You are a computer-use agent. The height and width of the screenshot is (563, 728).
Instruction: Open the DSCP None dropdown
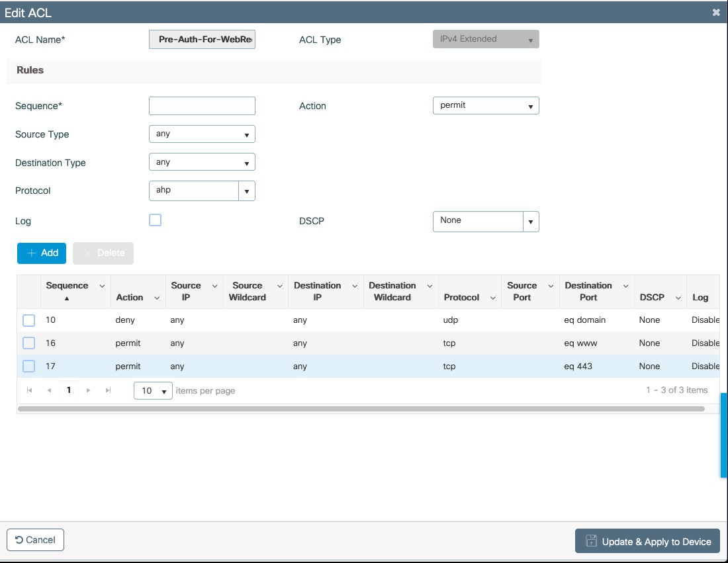(x=530, y=222)
